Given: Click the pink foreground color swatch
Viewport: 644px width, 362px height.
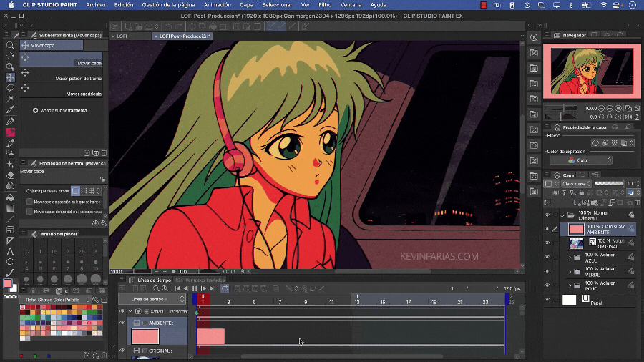Looking at the screenshot, I should [x=8, y=284].
